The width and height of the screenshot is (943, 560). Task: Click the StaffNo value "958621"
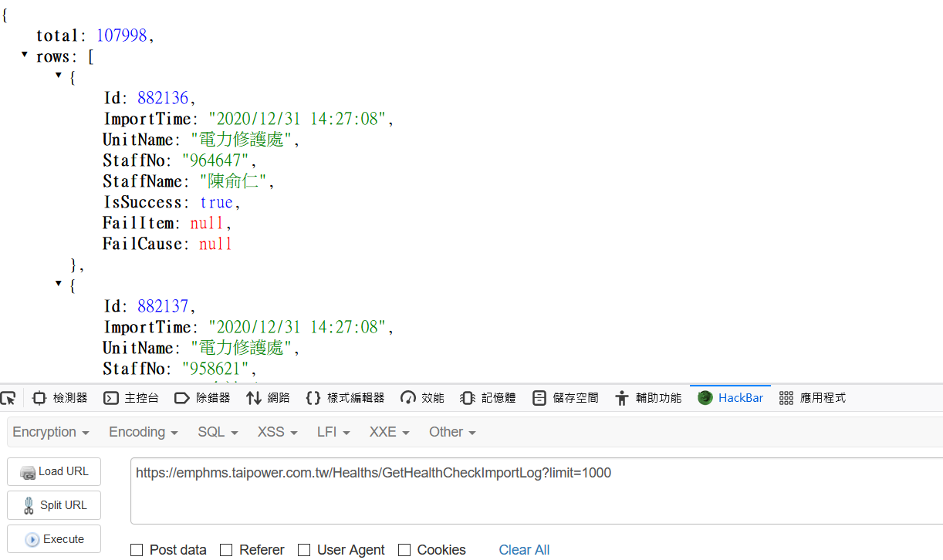coord(215,369)
